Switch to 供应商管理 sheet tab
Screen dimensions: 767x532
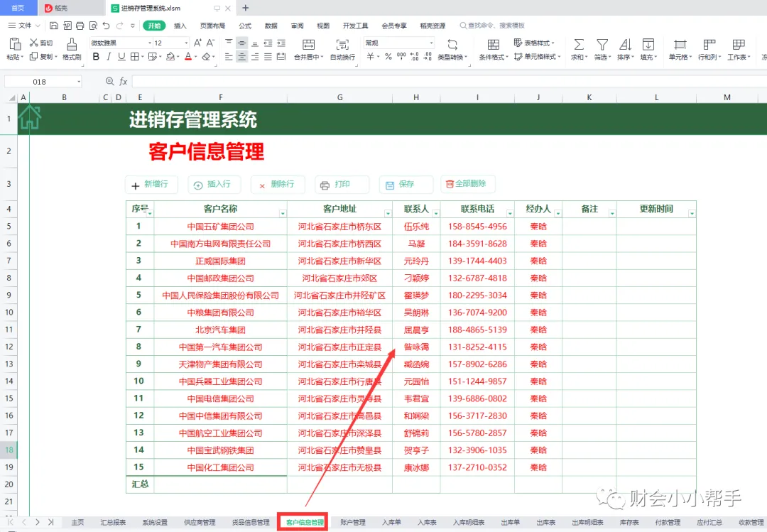tap(200, 522)
